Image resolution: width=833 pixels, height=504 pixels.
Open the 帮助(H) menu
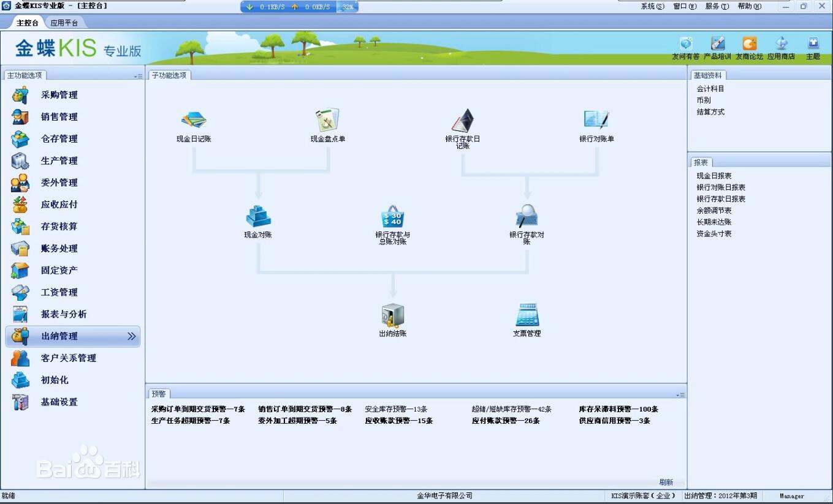click(750, 6)
